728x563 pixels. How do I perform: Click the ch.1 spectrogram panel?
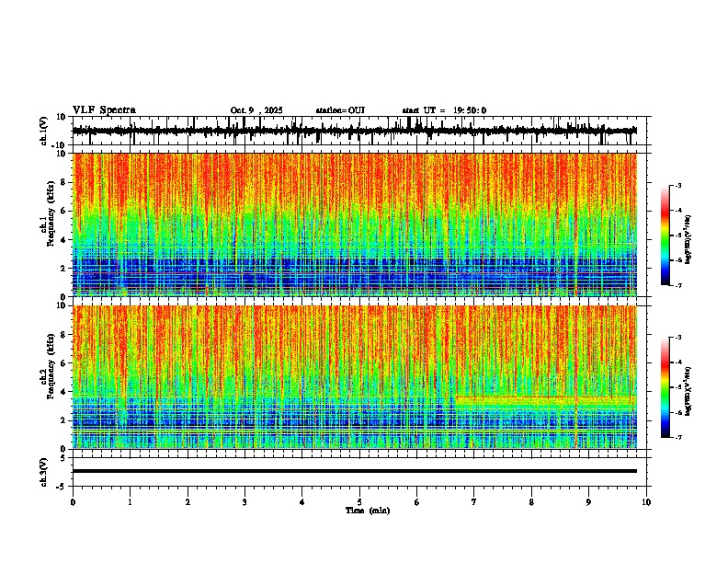point(354,224)
